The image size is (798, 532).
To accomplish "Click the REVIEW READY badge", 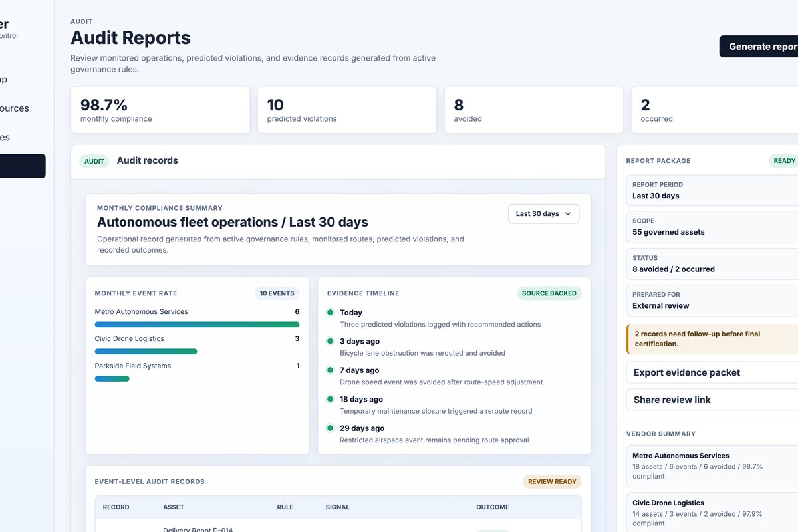I will [552, 481].
